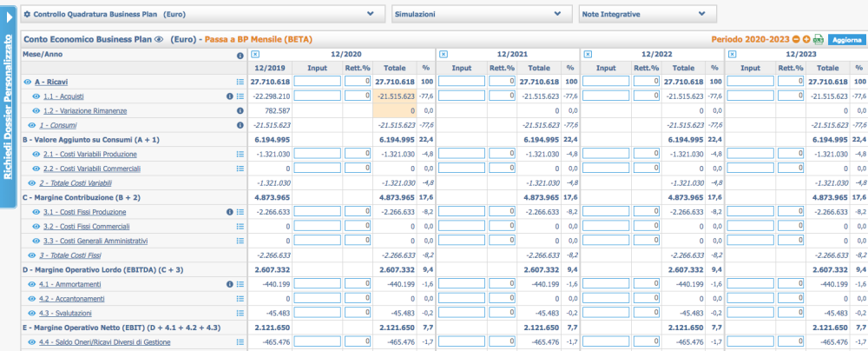This screenshot has height=351, width=868.
Task: Show info icon for 1.2 - Variazione Rimanenze
Action: (x=240, y=110)
